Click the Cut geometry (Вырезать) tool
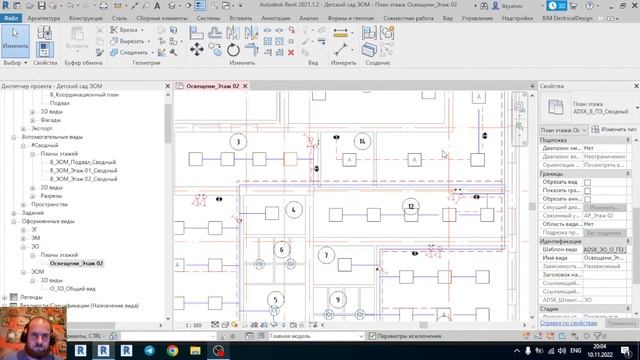The image size is (640, 360). 130,41
